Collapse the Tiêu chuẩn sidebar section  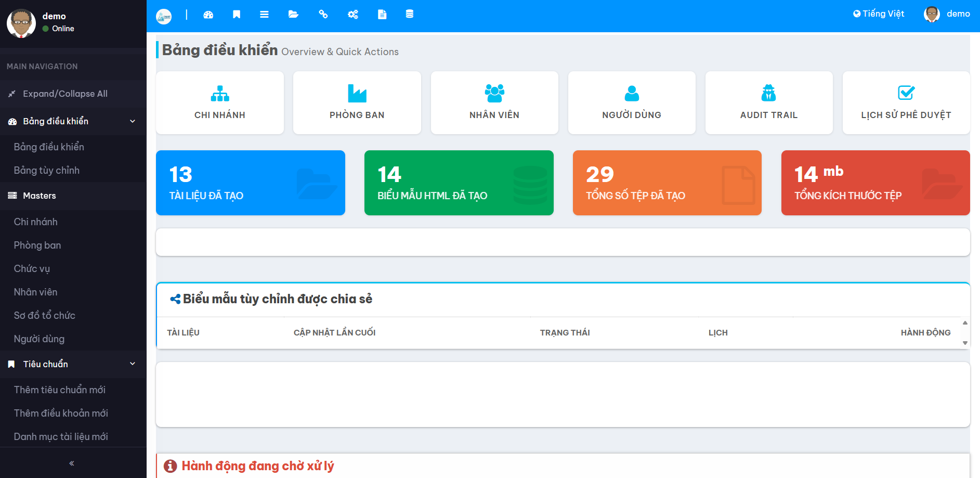(x=132, y=364)
